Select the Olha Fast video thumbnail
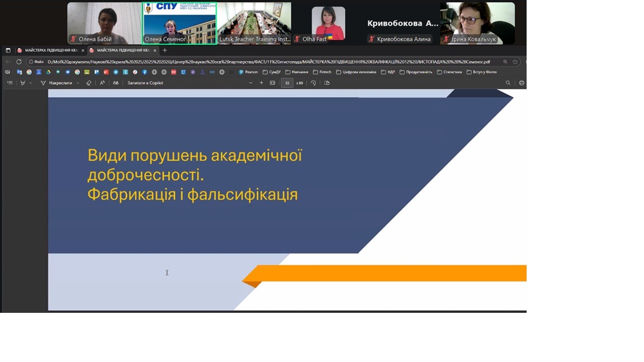Image resolution: width=644 pixels, height=362 pixels. 328,23
